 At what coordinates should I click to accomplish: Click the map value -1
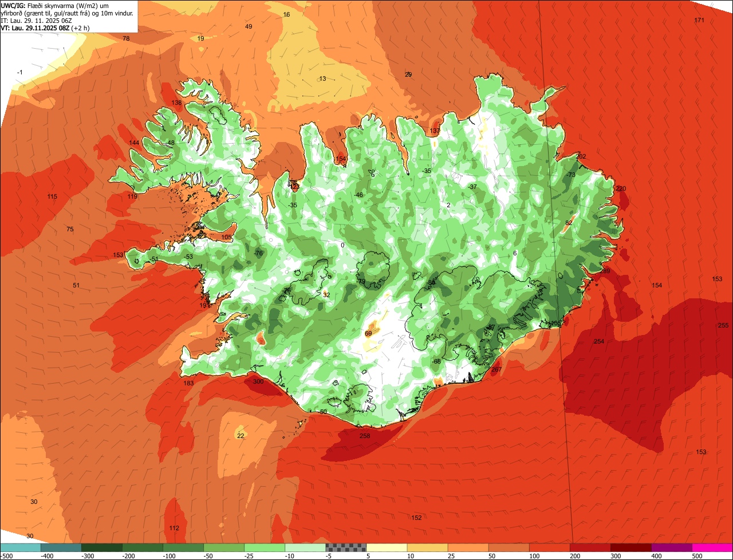pyautogui.click(x=20, y=72)
